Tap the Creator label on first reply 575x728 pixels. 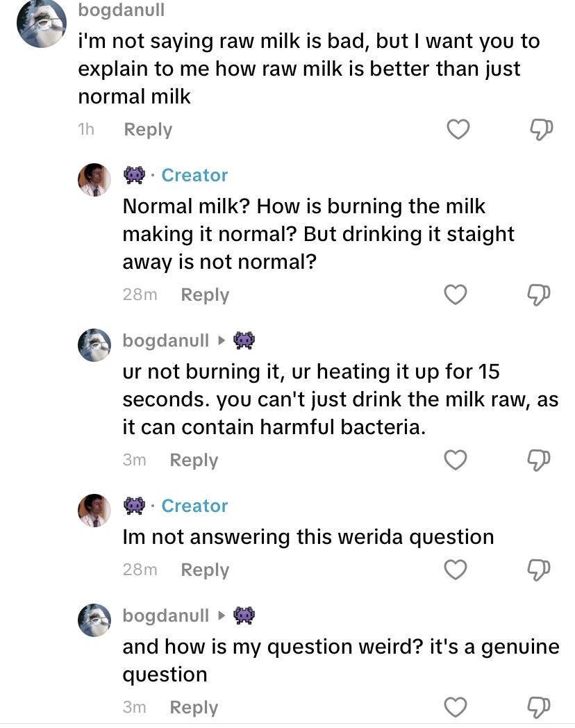194,176
